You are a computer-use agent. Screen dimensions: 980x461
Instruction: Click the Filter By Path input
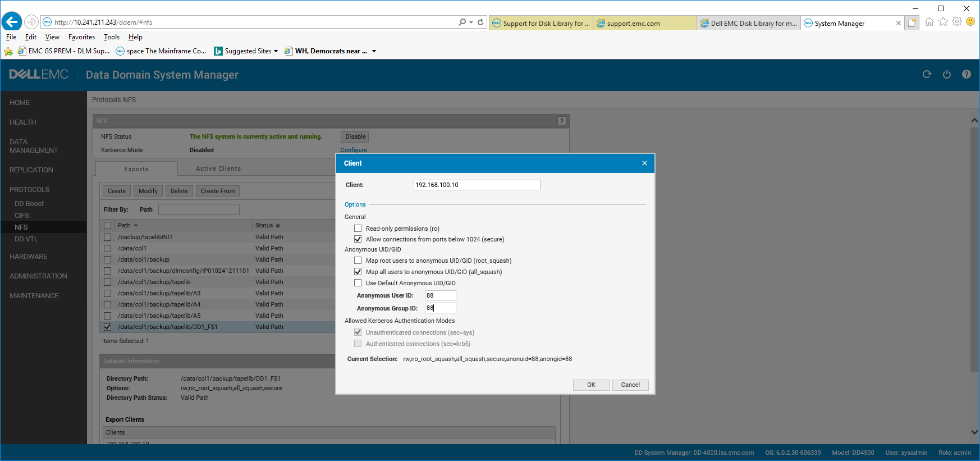tap(199, 209)
